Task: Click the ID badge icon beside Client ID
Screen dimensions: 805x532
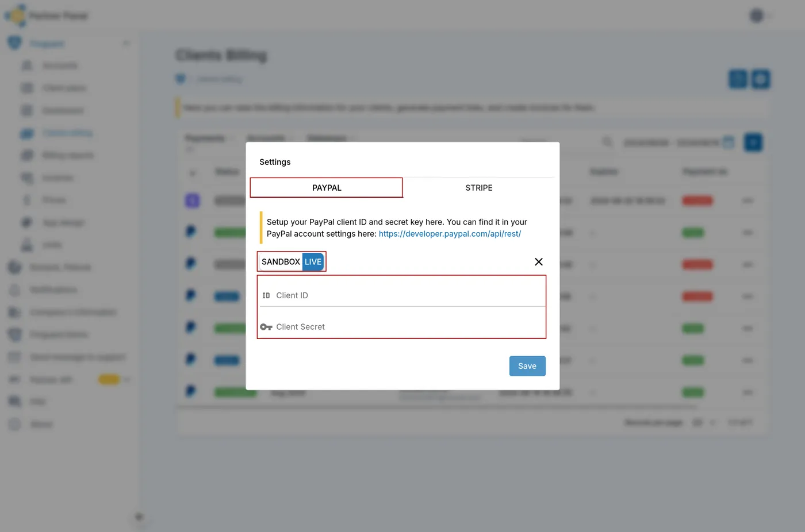Action: [266, 295]
